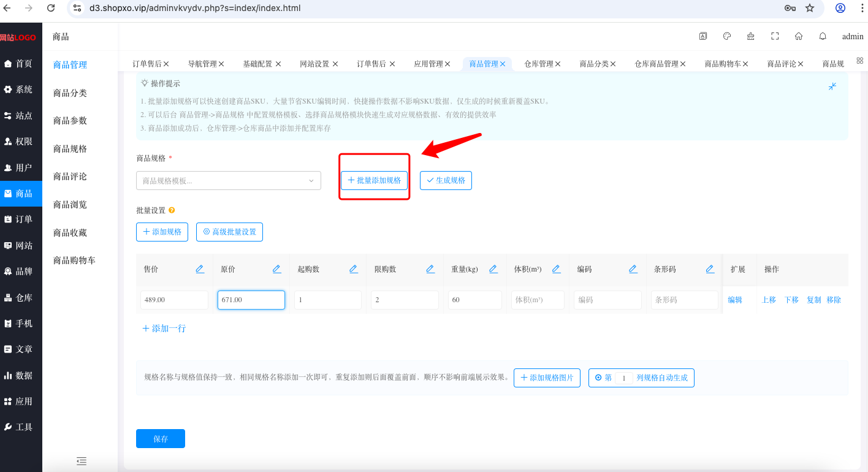Screen dimensions: 868x472
Task: Open the admin user menu
Action: point(853,36)
